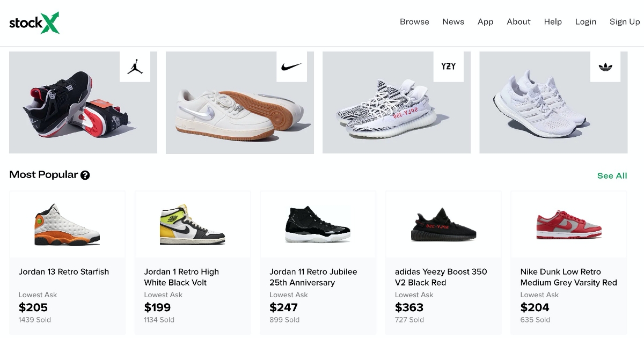Screen dimensions: 644x338
Task: Select the Jordan 11 Retro Jubilee product image
Action: 318,224
